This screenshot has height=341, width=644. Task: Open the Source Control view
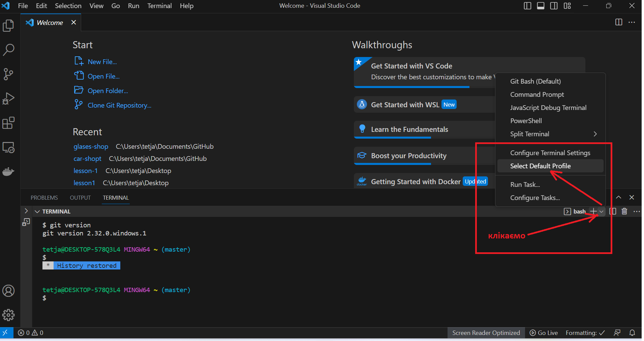coord(8,74)
